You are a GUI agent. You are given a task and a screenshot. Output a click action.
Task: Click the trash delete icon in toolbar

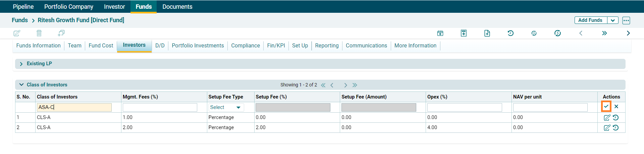tap(39, 33)
